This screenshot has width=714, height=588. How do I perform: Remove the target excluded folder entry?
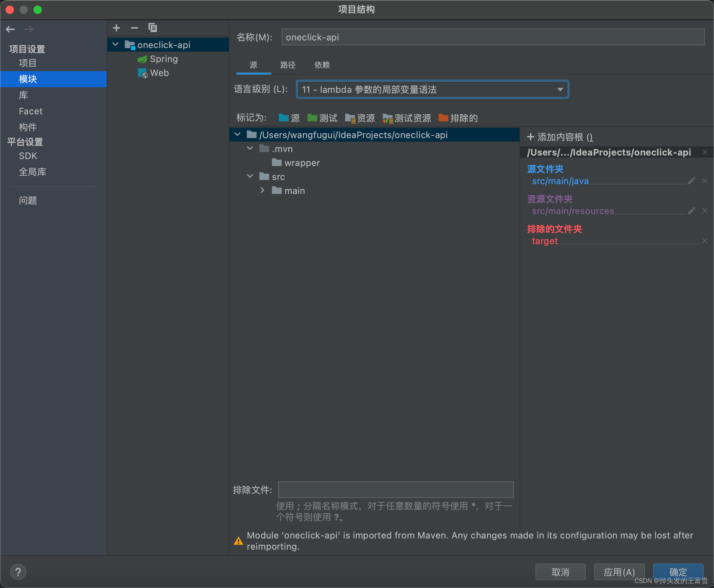(705, 241)
